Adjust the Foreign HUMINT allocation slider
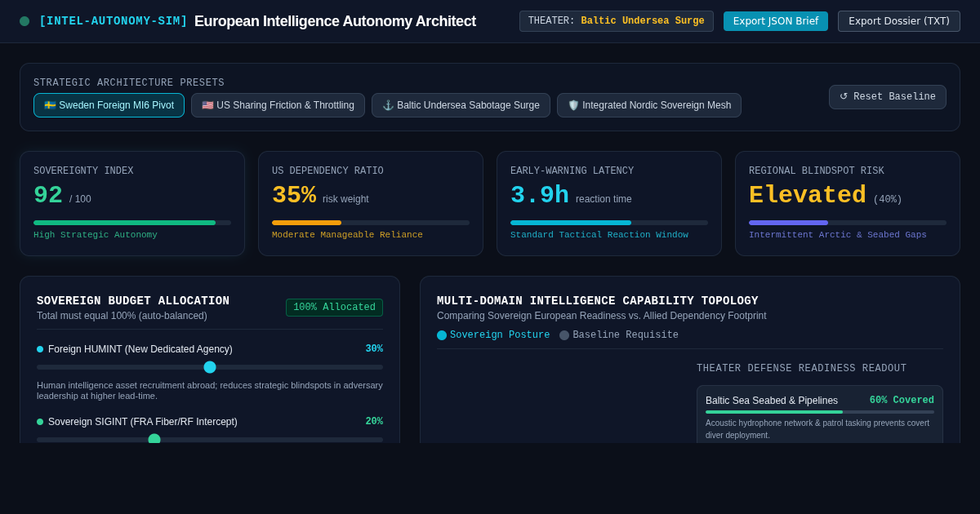 (x=210, y=367)
